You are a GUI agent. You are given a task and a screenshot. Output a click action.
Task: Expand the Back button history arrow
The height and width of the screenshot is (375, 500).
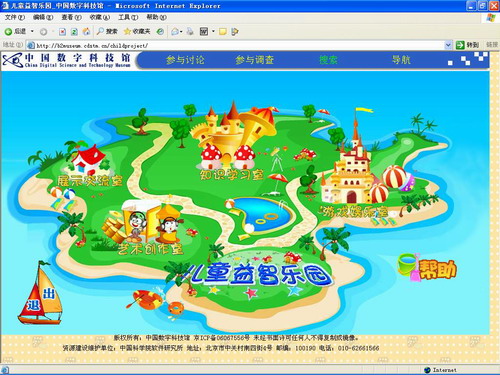[x=32, y=32]
